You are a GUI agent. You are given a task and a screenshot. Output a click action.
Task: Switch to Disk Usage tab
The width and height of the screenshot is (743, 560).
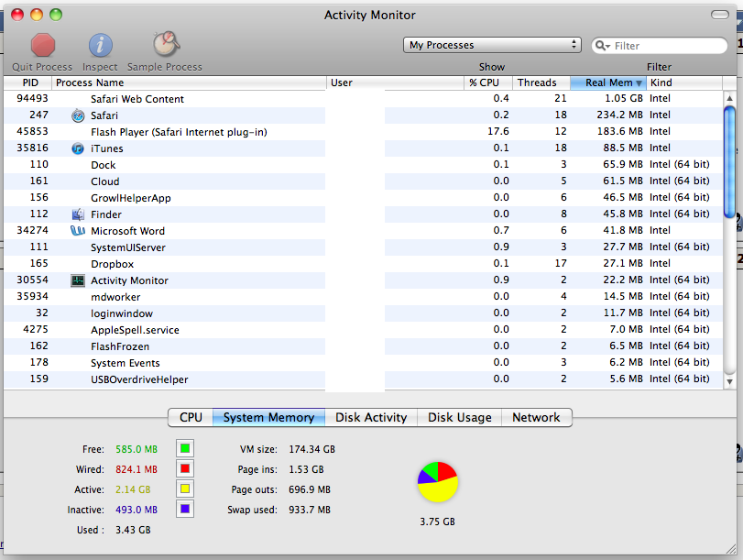[x=459, y=417]
